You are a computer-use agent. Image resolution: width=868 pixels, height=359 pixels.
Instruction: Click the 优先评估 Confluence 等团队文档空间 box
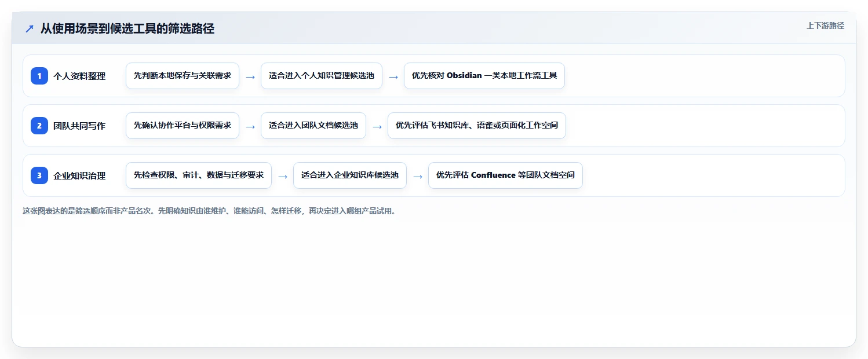pyautogui.click(x=505, y=175)
